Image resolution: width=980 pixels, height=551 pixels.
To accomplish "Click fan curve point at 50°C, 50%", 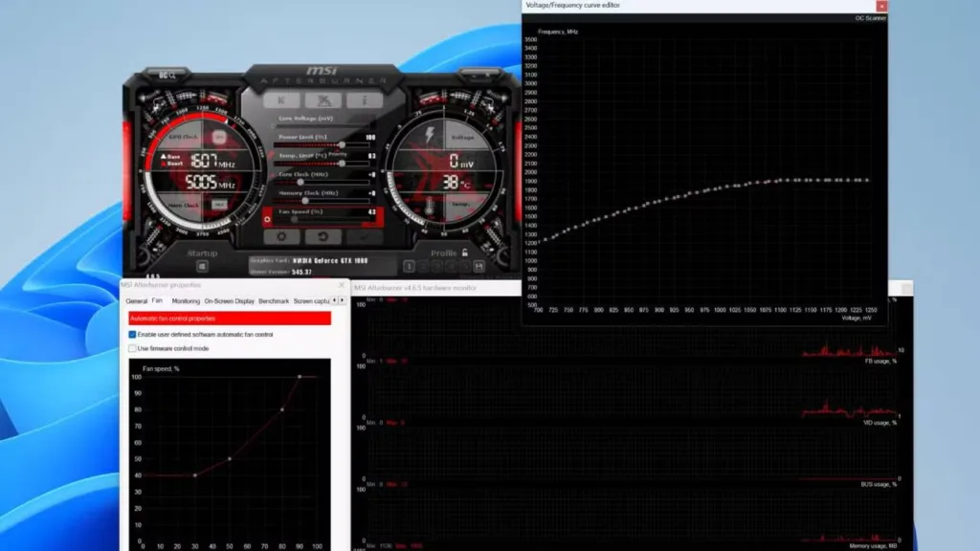I will [230, 459].
